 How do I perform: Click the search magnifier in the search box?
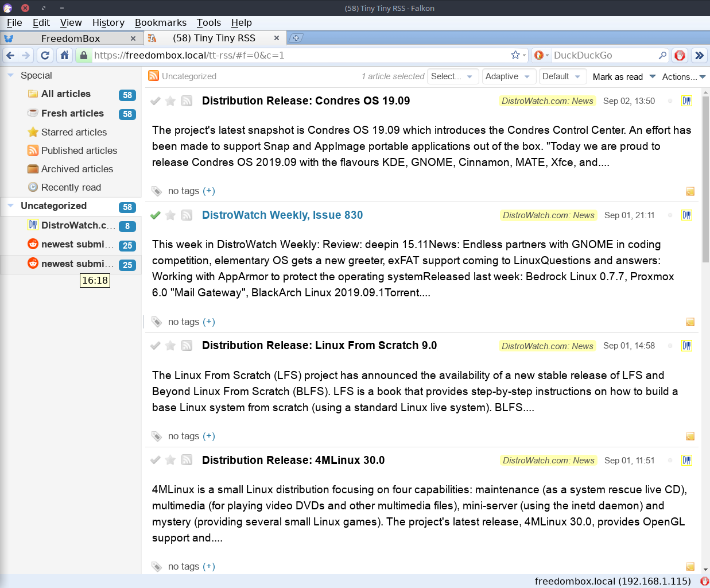(663, 55)
